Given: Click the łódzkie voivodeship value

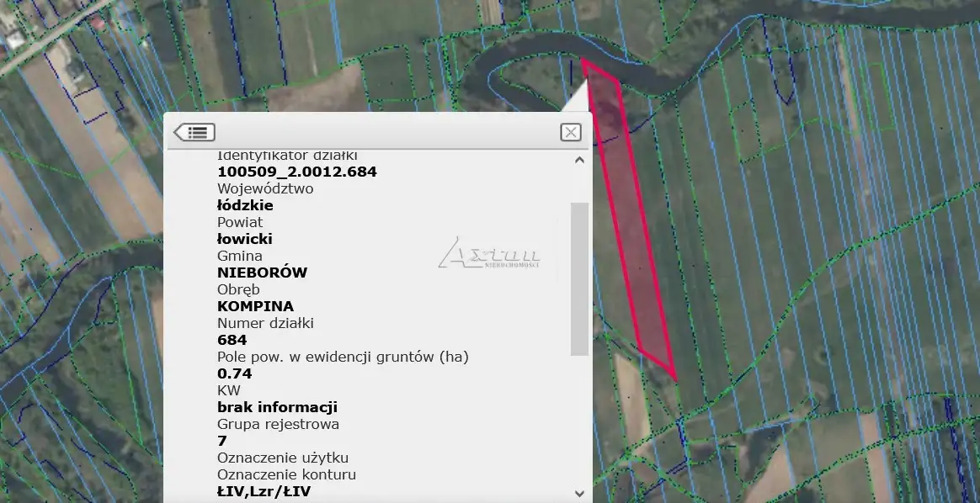Looking at the screenshot, I should pyautogui.click(x=245, y=205).
